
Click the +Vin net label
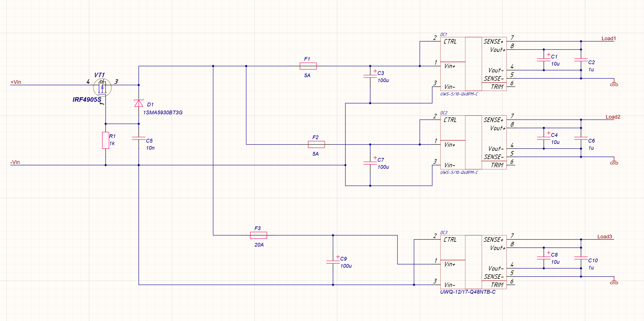tap(16, 82)
